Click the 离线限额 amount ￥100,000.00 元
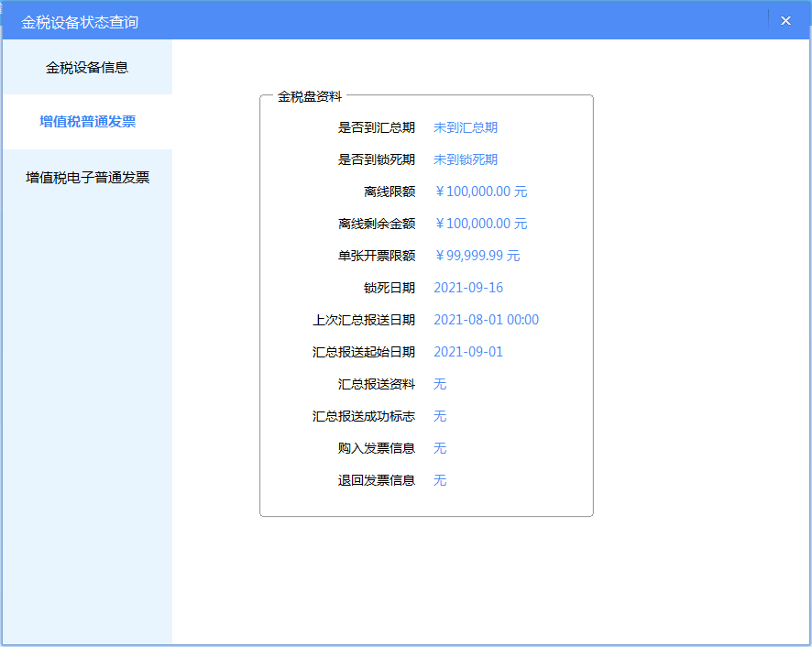This screenshot has width=812, height=647. coord(480,192)
